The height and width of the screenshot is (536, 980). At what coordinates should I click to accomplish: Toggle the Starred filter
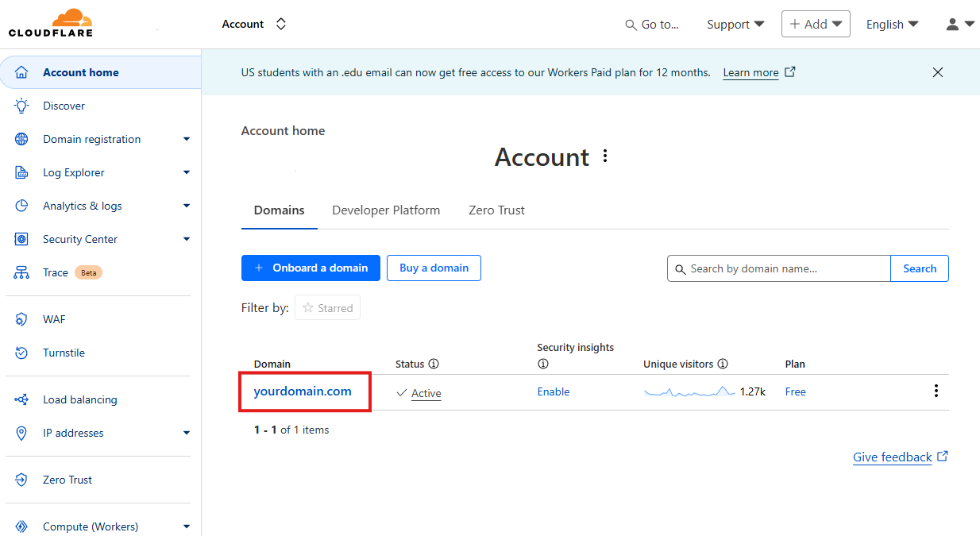pyautogui.click(x=327, y=308)
